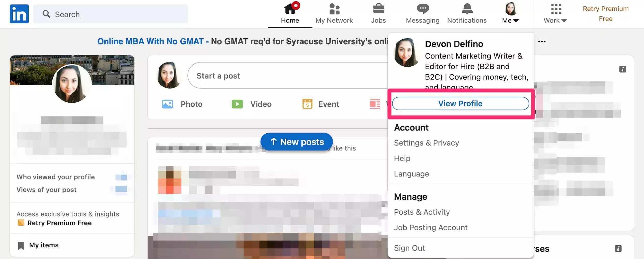Click View Profile button
This screenshot has height=259, width=644.
tap(460, 103)
